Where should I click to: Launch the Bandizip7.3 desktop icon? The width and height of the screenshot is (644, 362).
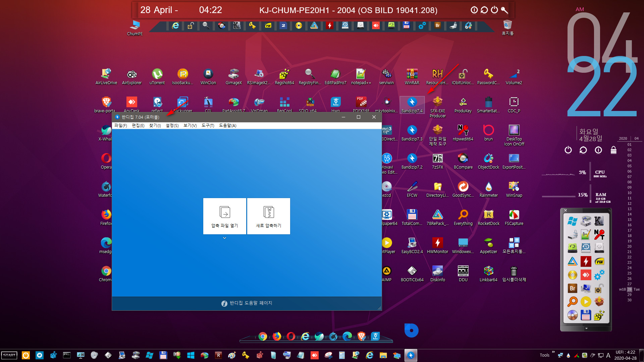tap(412, 133)
